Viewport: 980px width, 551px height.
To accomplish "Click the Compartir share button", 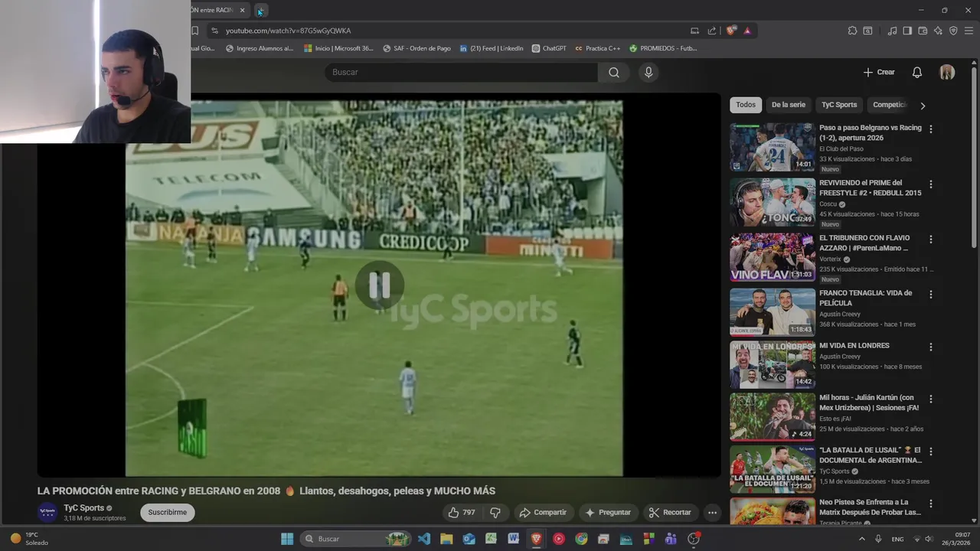I will point(543,513).
